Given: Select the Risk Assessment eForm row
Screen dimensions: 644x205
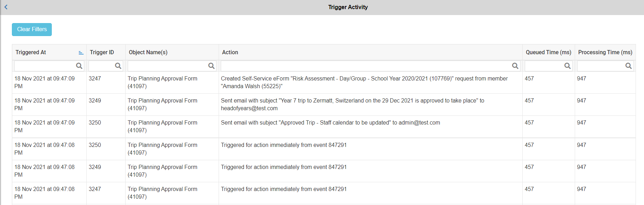Looking at the screenshot, I should 364,82.
